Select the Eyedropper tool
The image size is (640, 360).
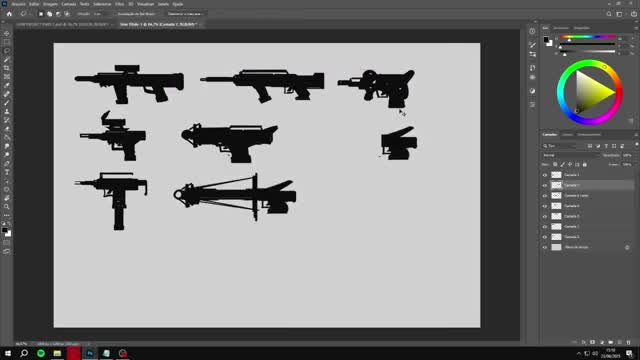pos(7,85)
